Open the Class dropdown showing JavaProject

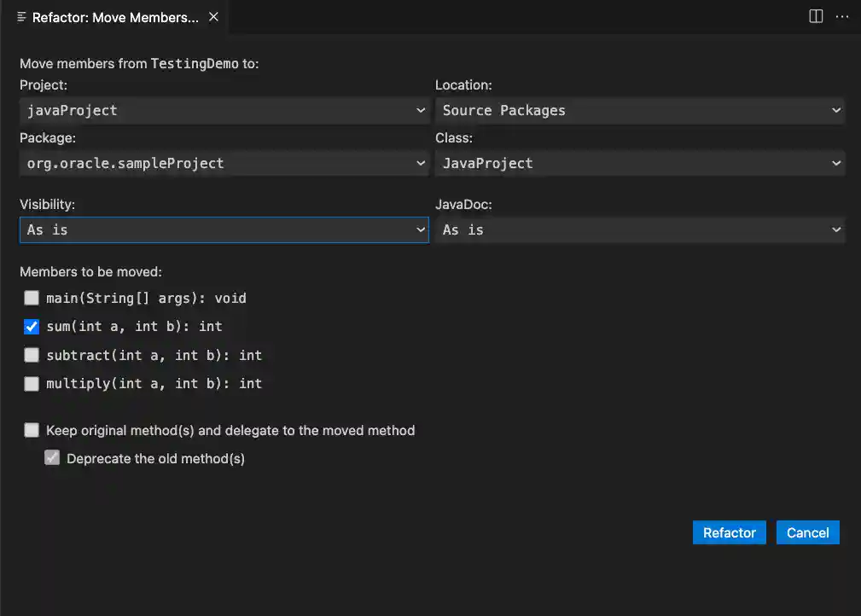640,163
